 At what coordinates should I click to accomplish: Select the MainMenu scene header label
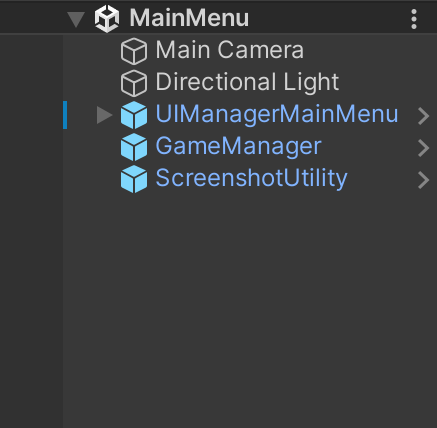pos(189,18)
